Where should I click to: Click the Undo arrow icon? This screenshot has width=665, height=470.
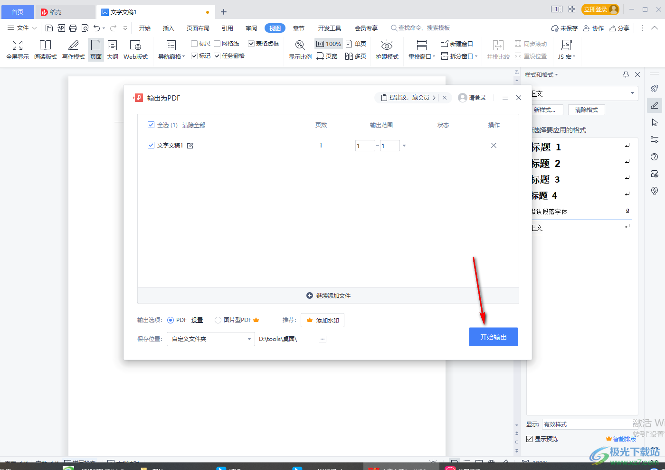click(97, 28)
